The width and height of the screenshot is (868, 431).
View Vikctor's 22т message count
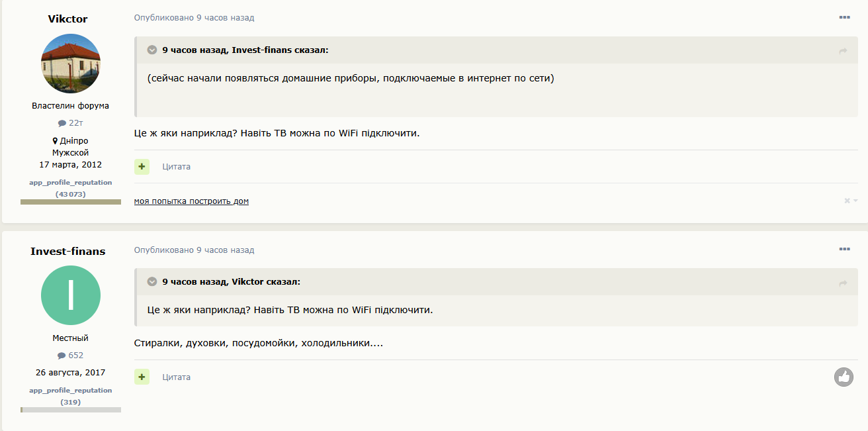click(71, 123)
